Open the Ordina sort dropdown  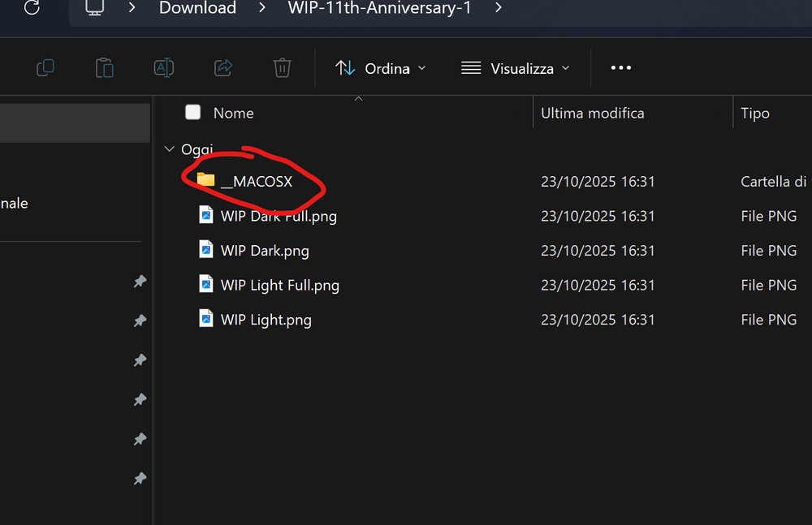[381, 68]
